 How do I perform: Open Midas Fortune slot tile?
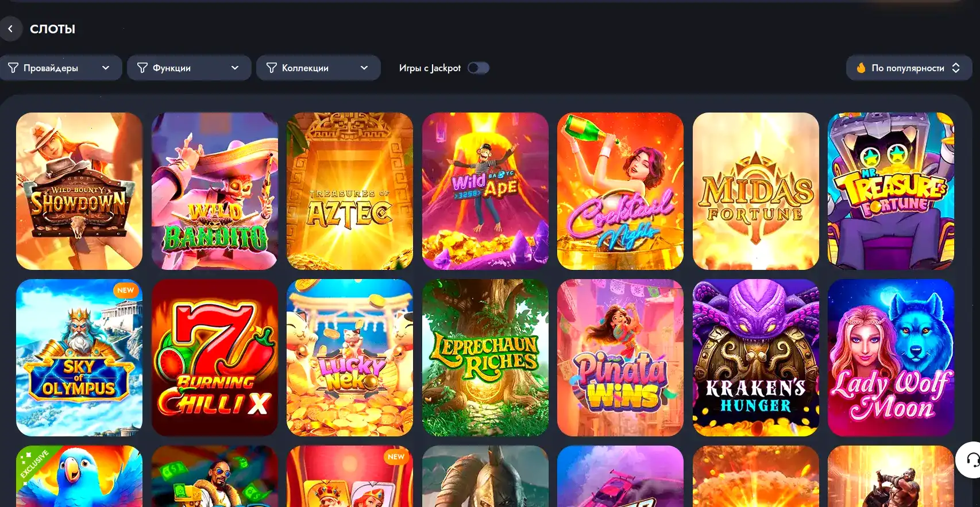coord(756,191)
